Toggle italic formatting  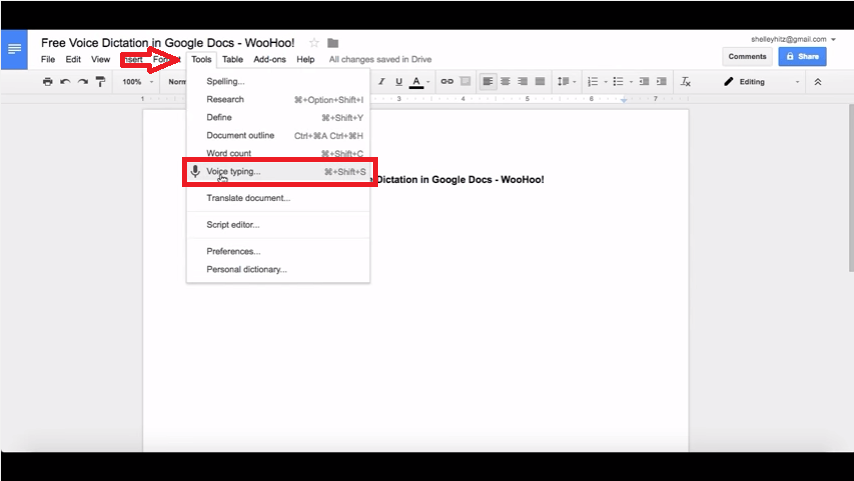click(382, 82)
